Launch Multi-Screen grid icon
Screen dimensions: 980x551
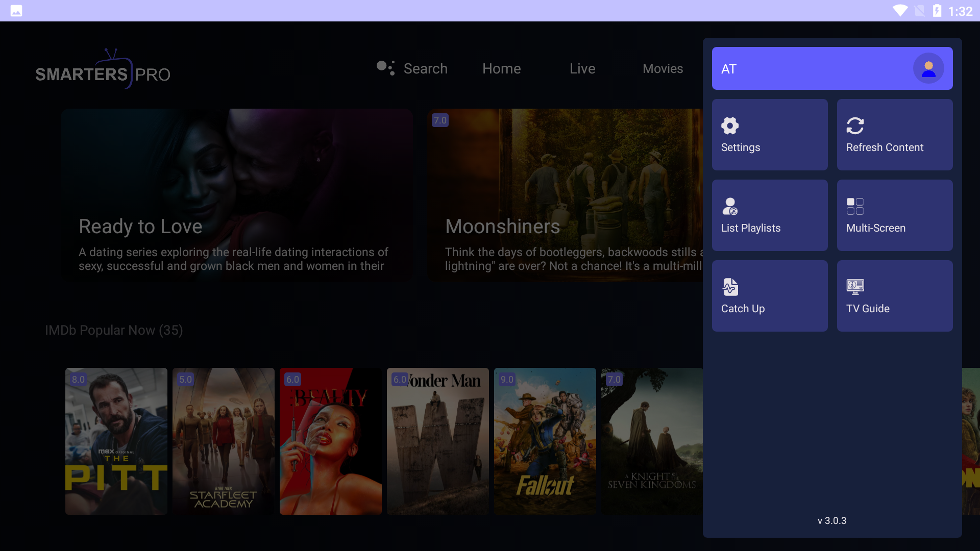pyautogui.click(x=855, y=206)
